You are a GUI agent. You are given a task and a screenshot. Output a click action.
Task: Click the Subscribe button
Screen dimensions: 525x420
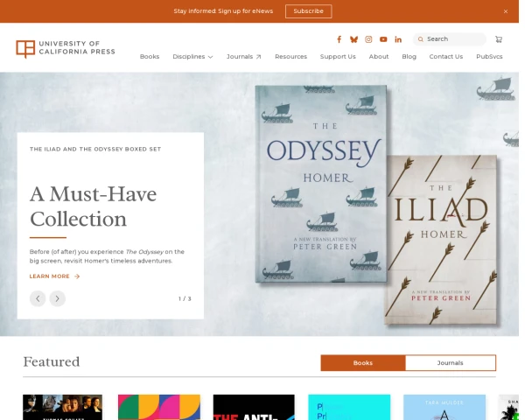tap(308, 11)
